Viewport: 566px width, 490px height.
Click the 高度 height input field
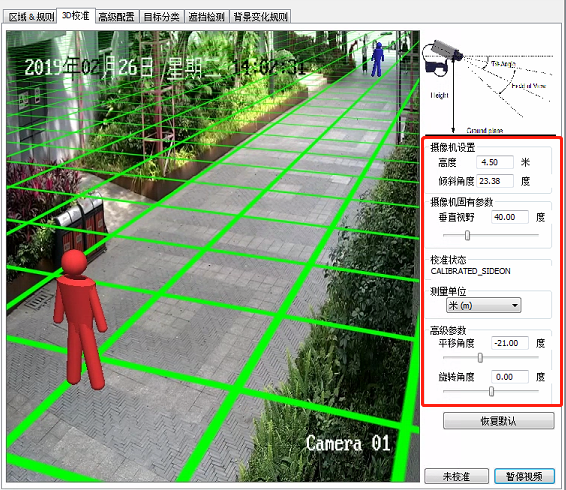point(495,162)
